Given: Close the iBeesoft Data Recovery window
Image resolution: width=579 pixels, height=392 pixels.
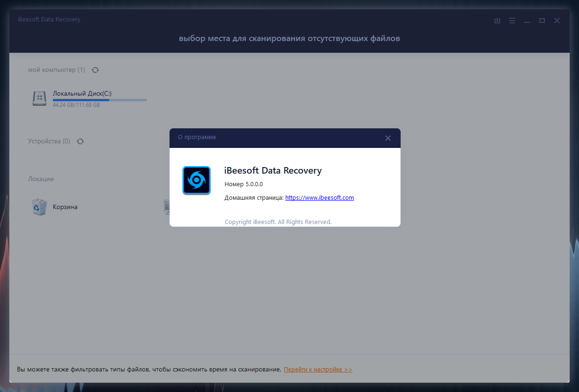Looking at the screenshot, I should coord(557,21).
